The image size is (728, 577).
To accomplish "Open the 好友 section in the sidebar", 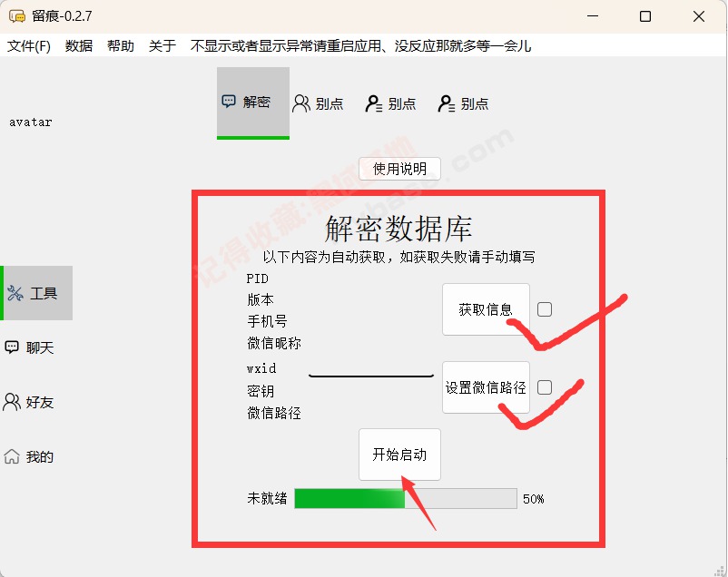I will pos(29,402).
